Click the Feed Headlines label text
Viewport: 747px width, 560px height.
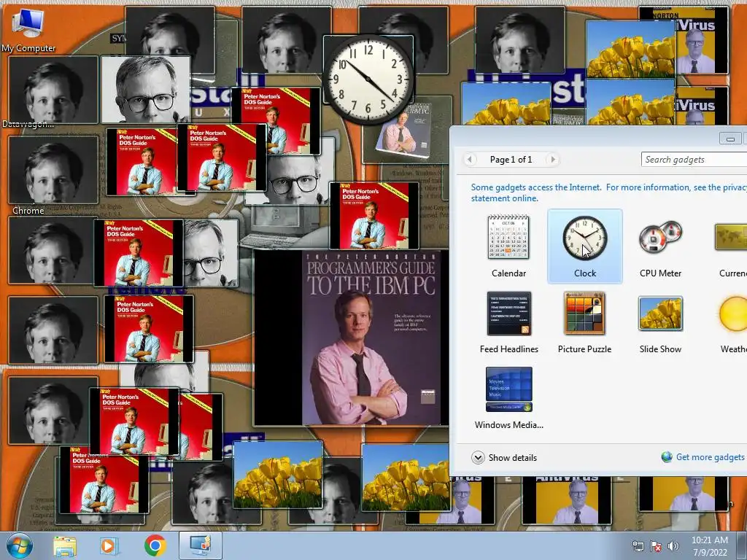(508, 349)
